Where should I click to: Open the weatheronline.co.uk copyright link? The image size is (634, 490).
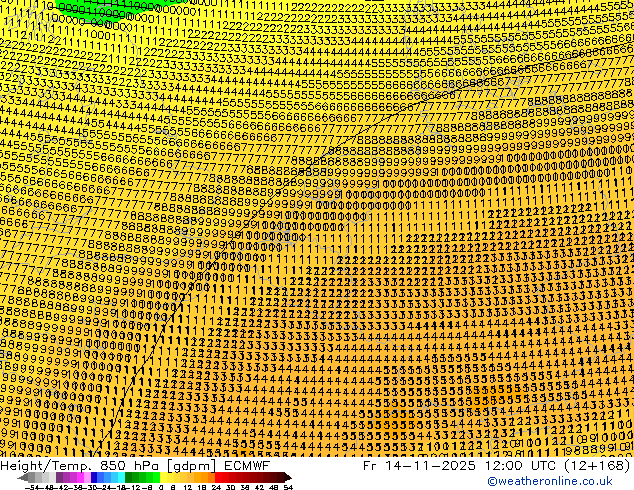pyautogui.click(x=549, y=481)
